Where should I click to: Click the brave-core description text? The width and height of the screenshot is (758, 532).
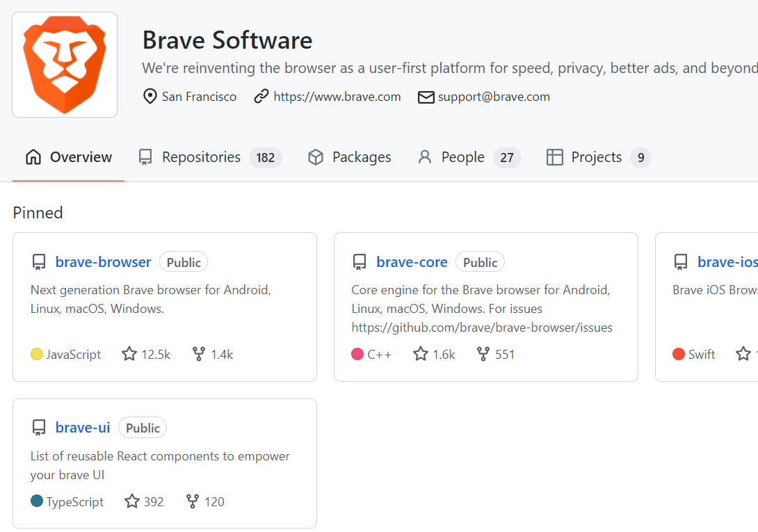click(482, 309)
